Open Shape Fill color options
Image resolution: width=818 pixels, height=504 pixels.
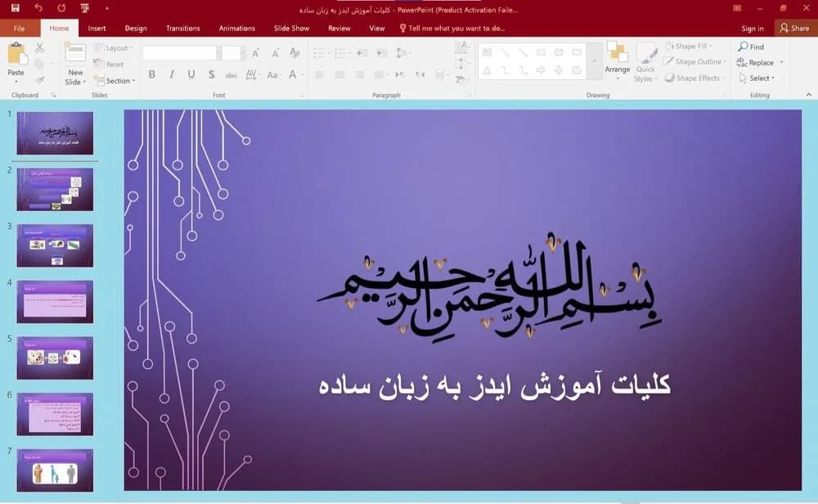[689, 46]
